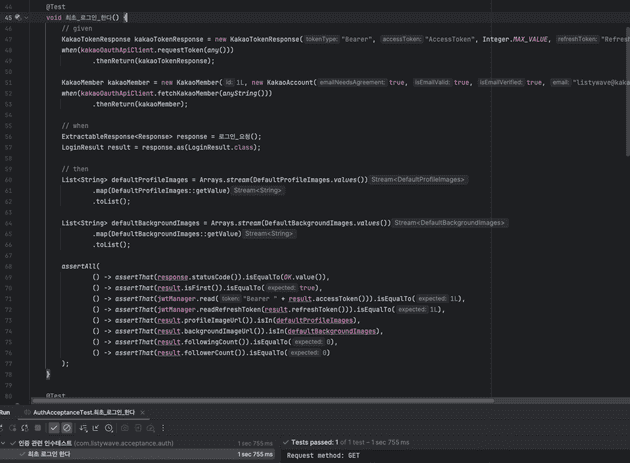The image size is (630, 463).
Task: Click the '// then' comment
Action: coord(75,169)
